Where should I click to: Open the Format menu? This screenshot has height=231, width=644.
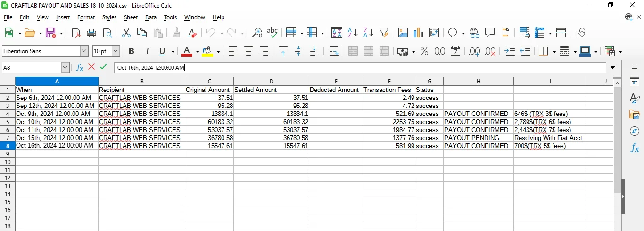86,17
